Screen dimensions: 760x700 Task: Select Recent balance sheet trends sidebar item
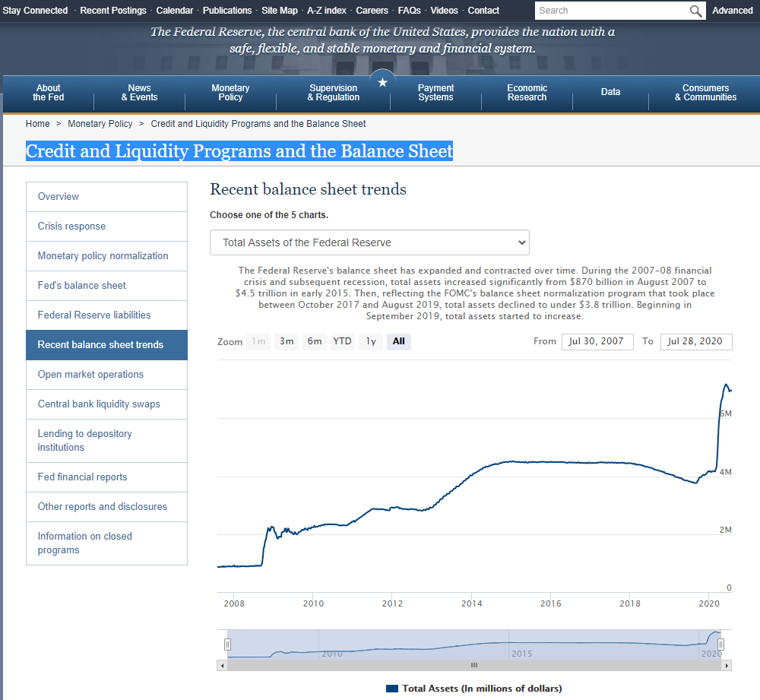106,345
